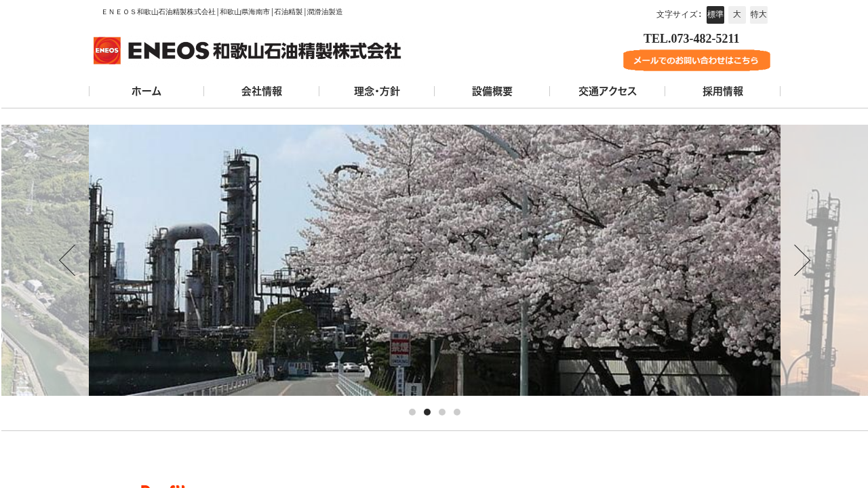Click the cherry blossom refinery slide image
The height and width of the screenshot is (488, 868).
[435, 260]
